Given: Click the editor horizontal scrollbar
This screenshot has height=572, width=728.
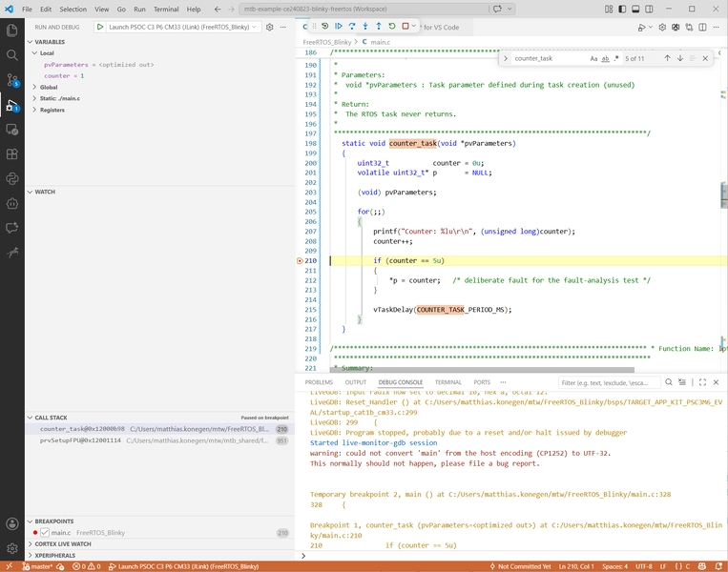Looking at the screenshot, I should click(482, 370).
